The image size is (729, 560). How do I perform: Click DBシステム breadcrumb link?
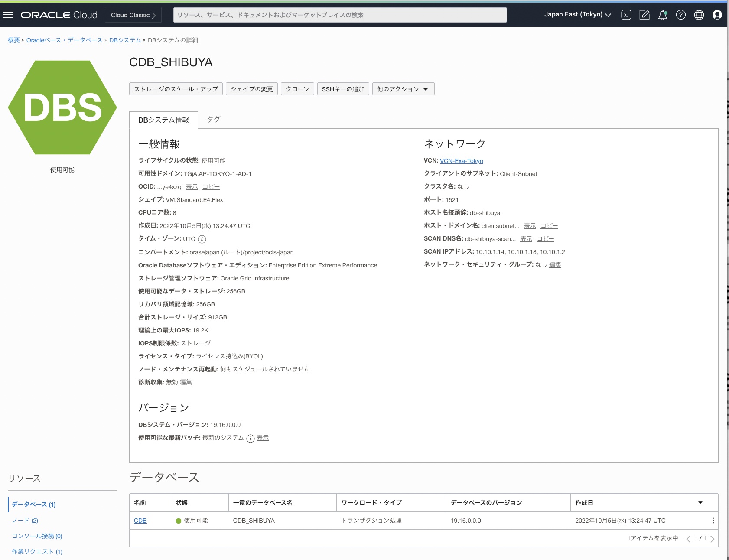point(125,40)
